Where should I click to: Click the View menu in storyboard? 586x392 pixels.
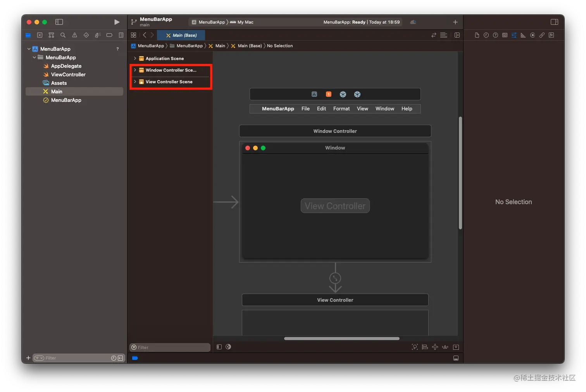(362, 109)
